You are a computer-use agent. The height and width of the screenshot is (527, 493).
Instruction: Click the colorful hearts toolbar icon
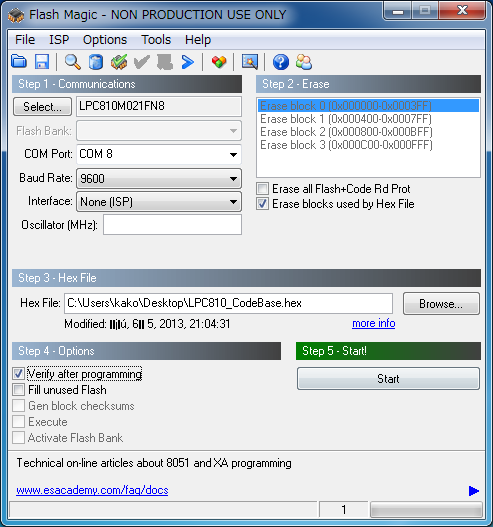pyautogui.click(x=219, y=62)
